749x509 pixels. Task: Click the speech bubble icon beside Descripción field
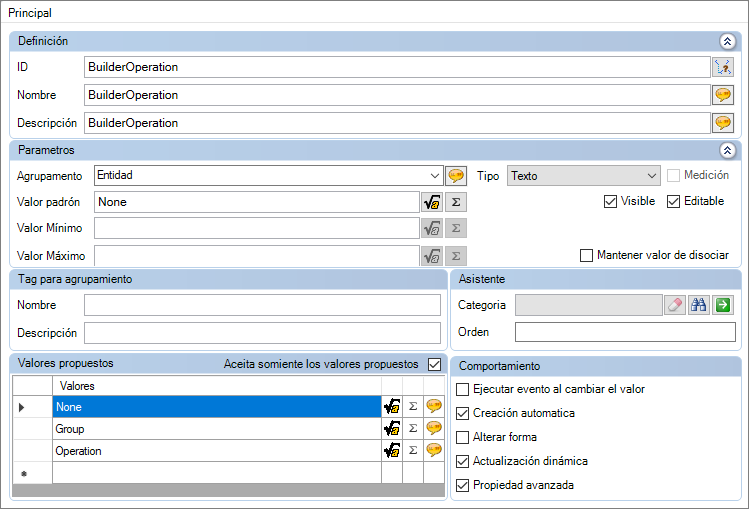click(722, 123)
